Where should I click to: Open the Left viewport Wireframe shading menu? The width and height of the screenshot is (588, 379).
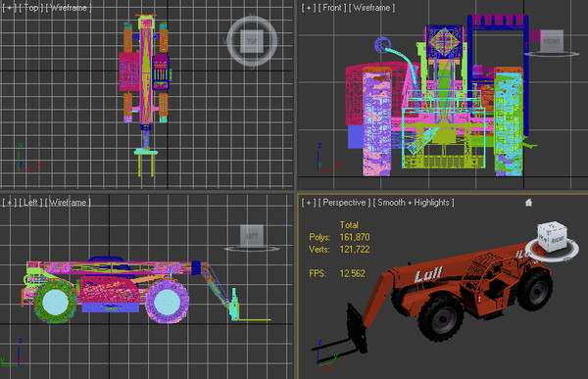[x=68, y=203]
